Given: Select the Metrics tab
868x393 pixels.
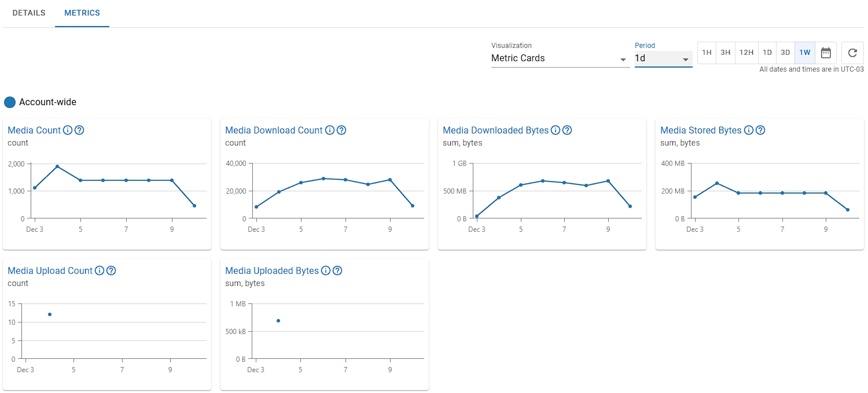Looking at the screenshot, I should tap(82, 13).
